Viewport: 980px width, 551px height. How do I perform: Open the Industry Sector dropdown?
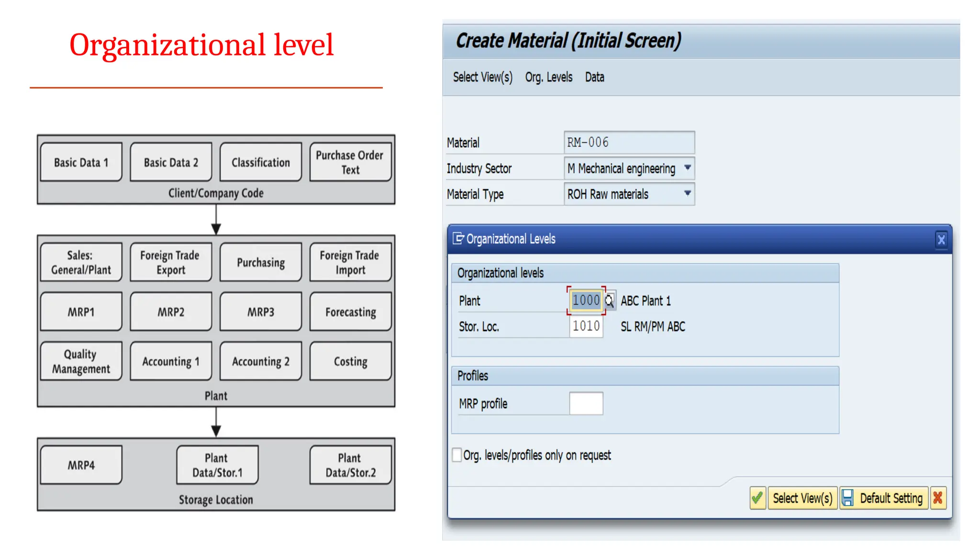tap(688, 168)
